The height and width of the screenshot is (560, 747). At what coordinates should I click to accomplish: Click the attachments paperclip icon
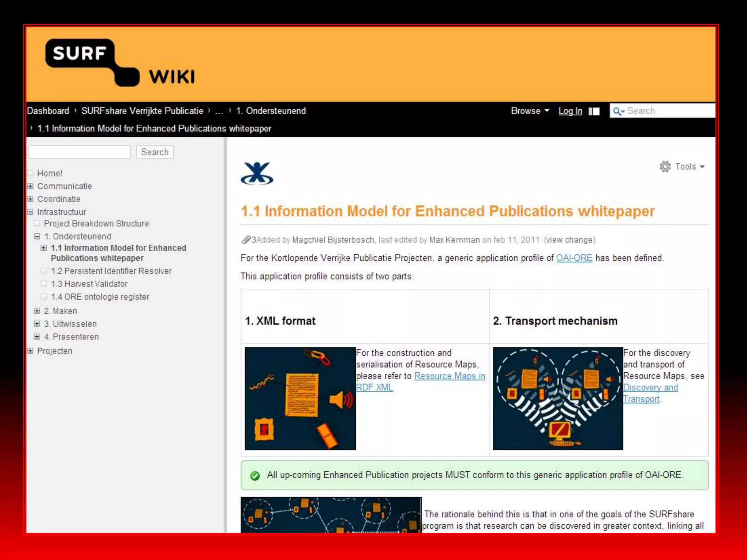[246, 240]
